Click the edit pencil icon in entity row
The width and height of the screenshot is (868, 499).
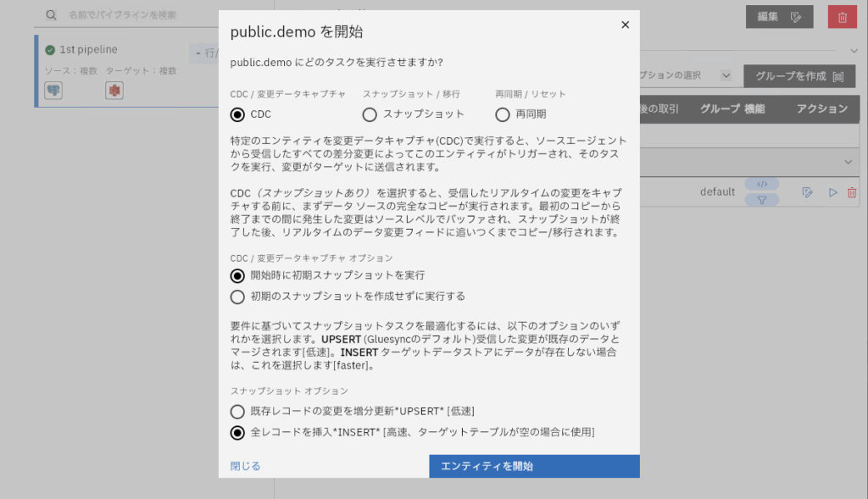[808, 192]
